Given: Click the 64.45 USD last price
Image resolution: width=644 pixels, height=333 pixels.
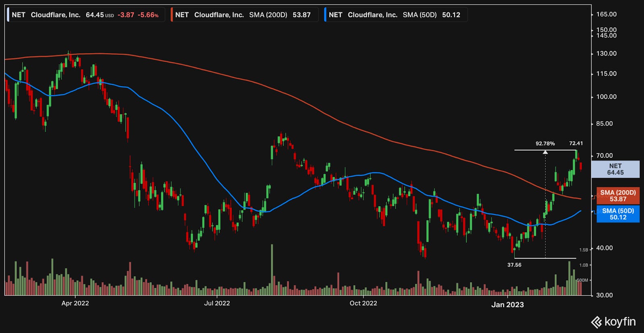Looking at the screenshot, I should click(x=100, y=15).
